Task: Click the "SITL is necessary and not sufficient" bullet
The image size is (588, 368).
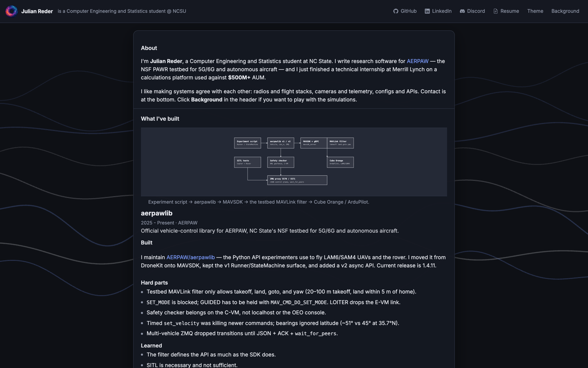Action: click(x=192, y=365)
